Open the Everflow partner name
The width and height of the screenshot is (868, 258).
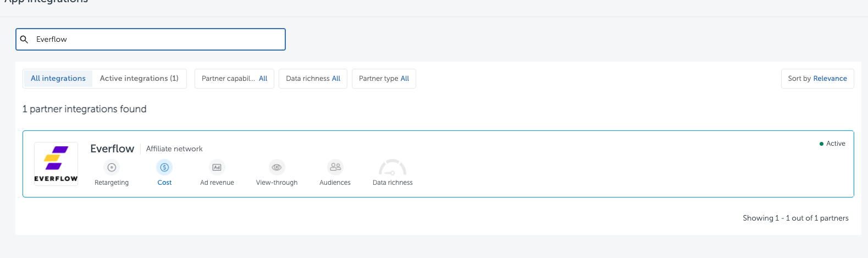pyautogui.click(x=112, y=149)
